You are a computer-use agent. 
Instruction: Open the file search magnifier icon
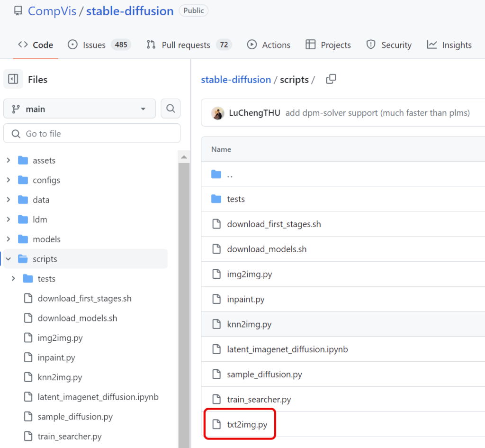click(171, 109)
